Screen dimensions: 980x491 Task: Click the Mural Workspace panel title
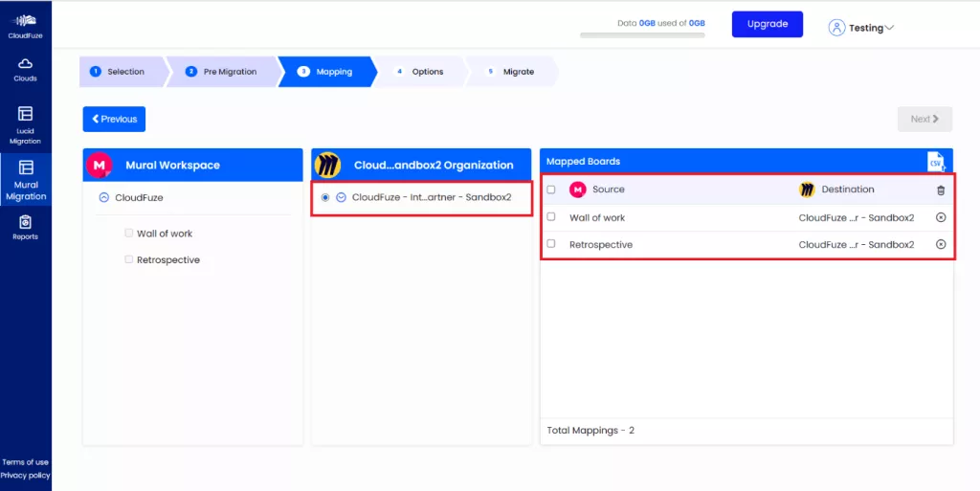point(173,166)
